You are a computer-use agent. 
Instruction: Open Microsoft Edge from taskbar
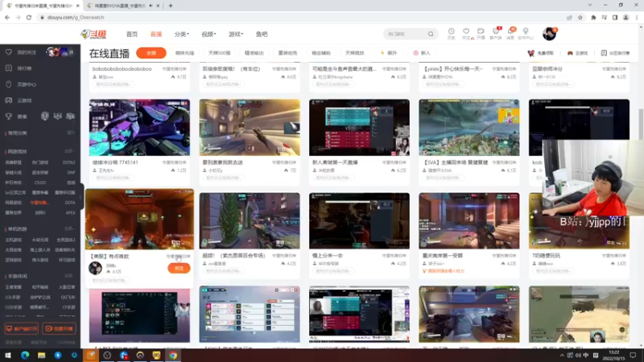(25, 356)
